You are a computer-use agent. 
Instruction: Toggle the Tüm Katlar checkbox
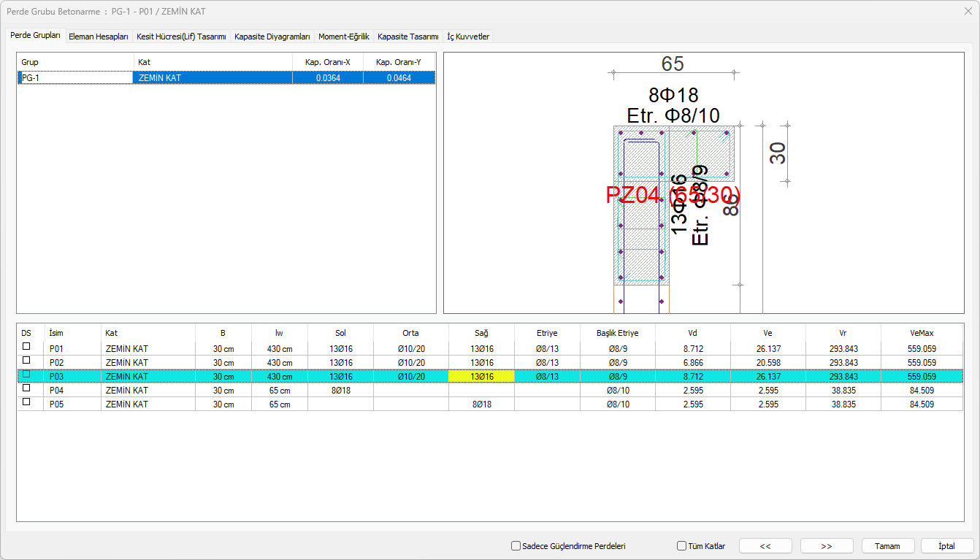pos(682,546)
